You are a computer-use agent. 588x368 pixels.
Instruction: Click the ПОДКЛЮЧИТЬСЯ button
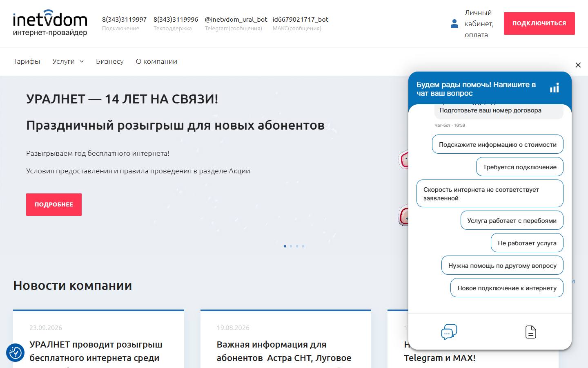coord(539,23)
